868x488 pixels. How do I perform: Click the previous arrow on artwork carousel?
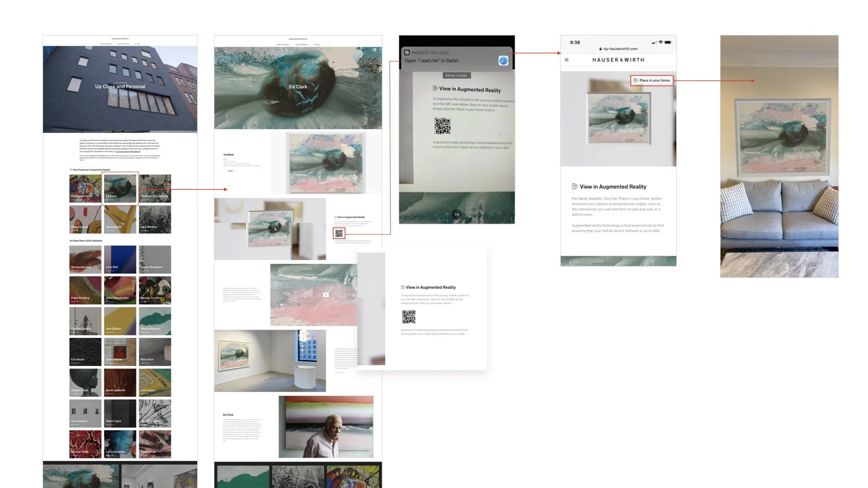[x=369, y=190]
